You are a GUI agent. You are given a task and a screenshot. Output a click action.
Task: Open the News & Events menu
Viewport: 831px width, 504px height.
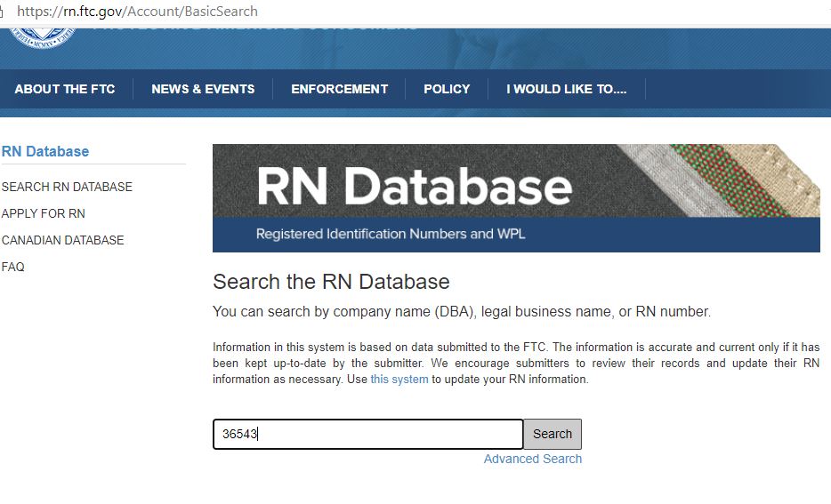[203, 89]
